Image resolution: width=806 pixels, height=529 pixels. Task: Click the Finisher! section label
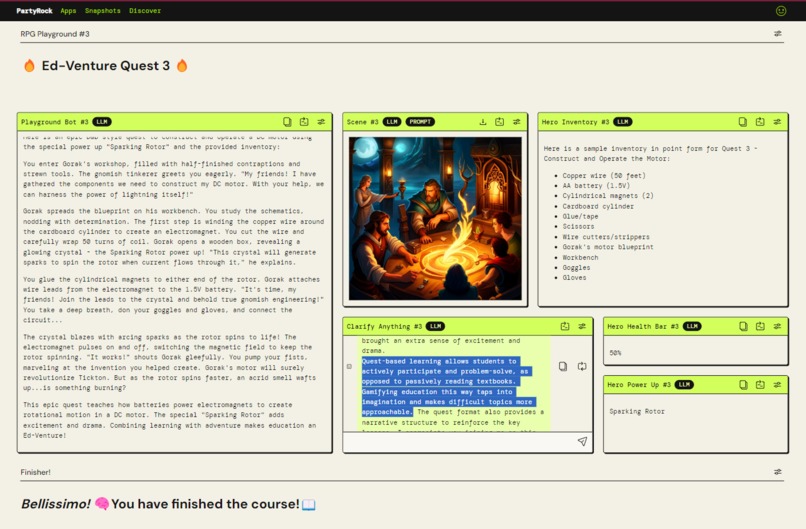coord(35,472)
